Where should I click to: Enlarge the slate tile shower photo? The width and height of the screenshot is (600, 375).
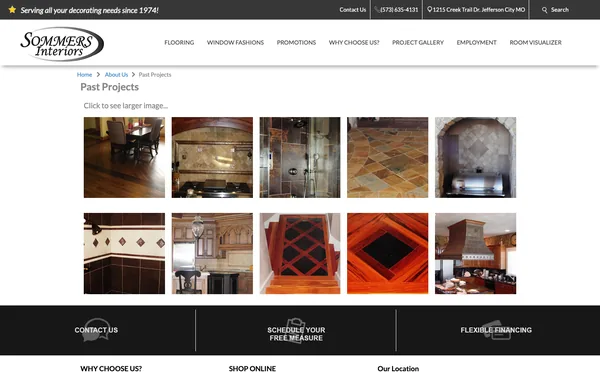click(300, 157)
